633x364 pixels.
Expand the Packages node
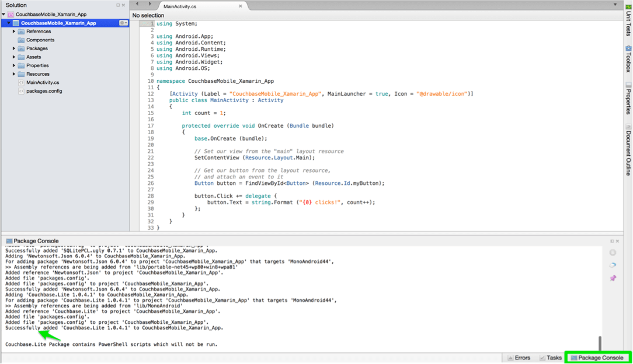(14, 48)
